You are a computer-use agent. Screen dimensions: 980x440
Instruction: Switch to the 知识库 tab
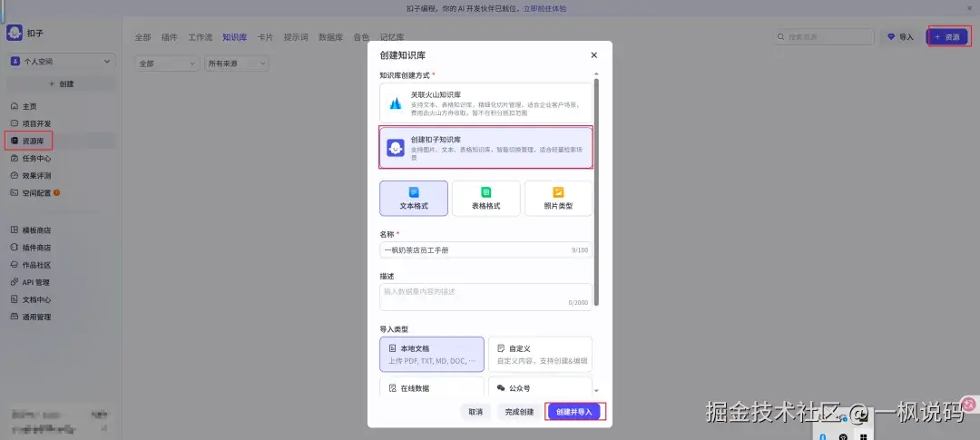235,37
